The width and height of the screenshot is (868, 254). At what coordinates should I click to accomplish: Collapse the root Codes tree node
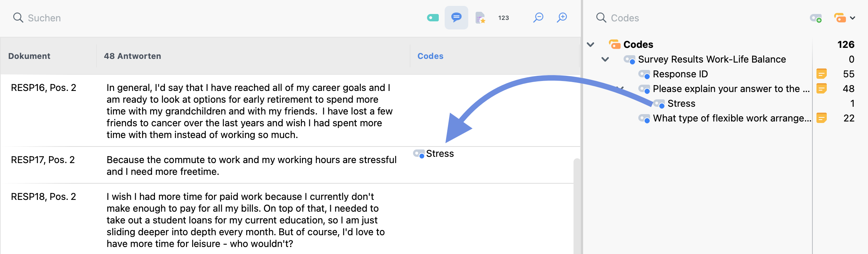591,45
